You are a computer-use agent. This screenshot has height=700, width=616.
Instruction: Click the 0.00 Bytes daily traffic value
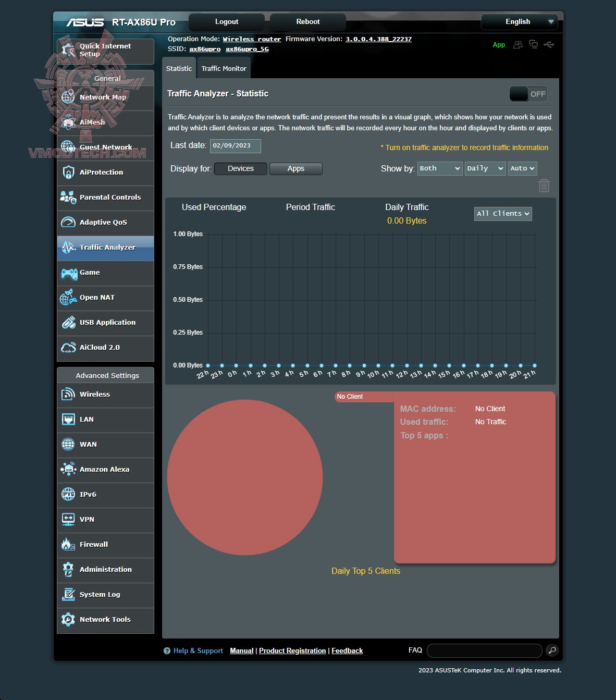coord(406,221)
